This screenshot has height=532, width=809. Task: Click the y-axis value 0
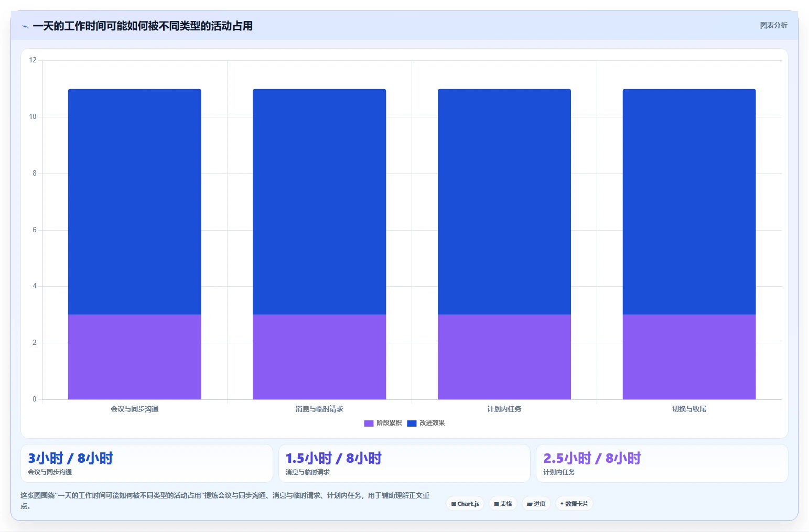click(35, 399)
